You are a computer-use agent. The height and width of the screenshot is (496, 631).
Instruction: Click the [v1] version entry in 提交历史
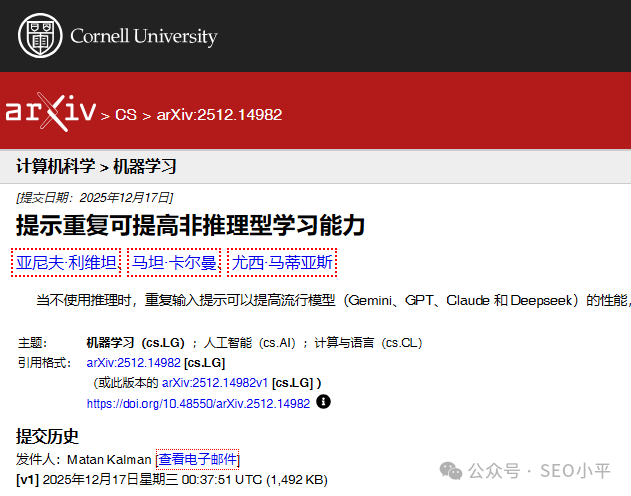tap(26, 479)
